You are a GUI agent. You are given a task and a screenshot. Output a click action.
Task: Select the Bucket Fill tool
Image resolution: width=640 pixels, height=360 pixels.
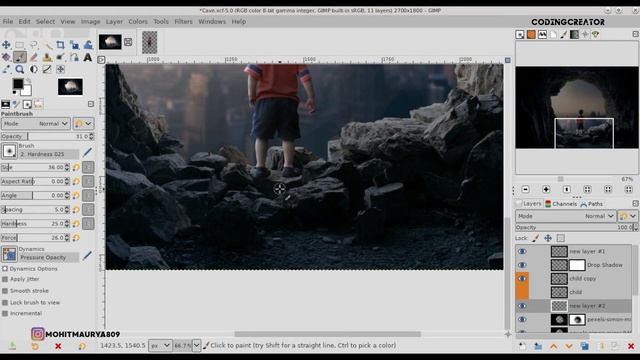pos(6,57)
